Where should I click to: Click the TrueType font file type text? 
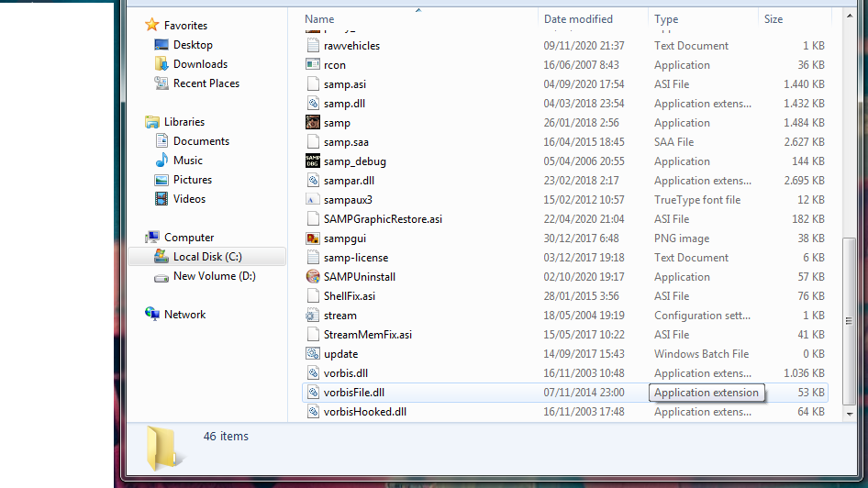pyautogui.click(x=697, y=200)
